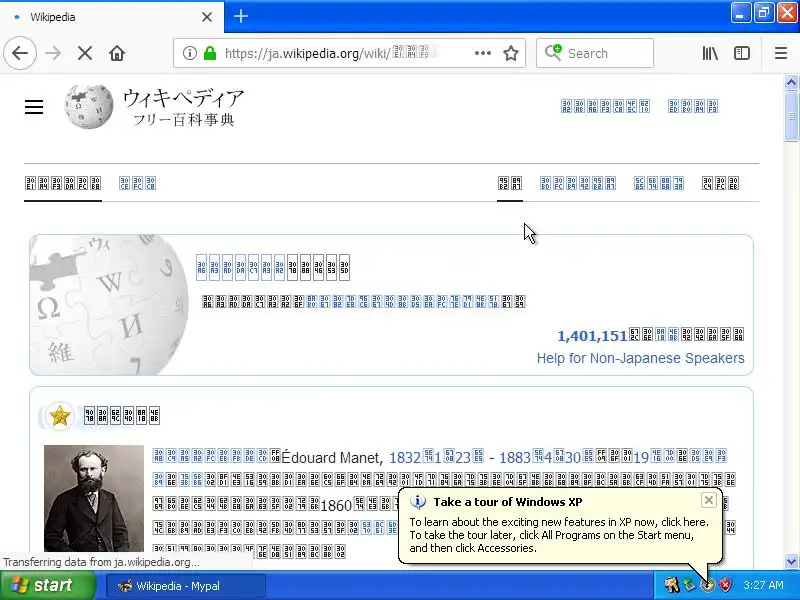This screenshot has width=800, height=600.
Task: Click the second system tray icon
Action: click(x=689, y=585)
